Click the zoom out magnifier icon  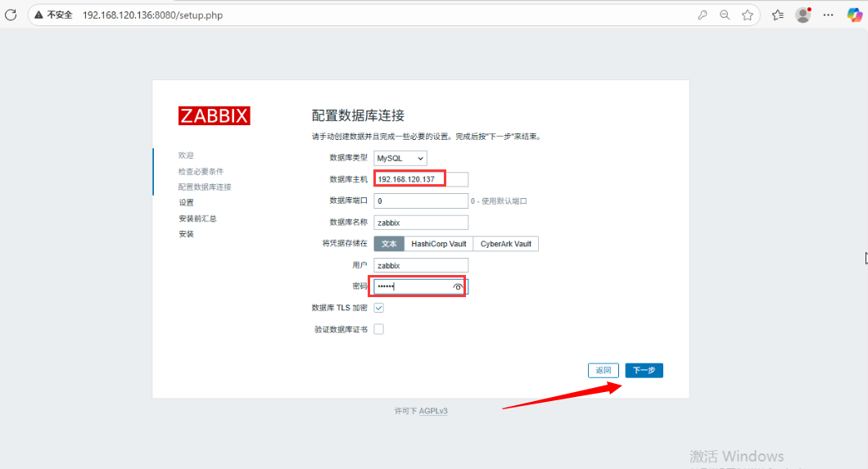pyautogui.click(x=725, y=15)
